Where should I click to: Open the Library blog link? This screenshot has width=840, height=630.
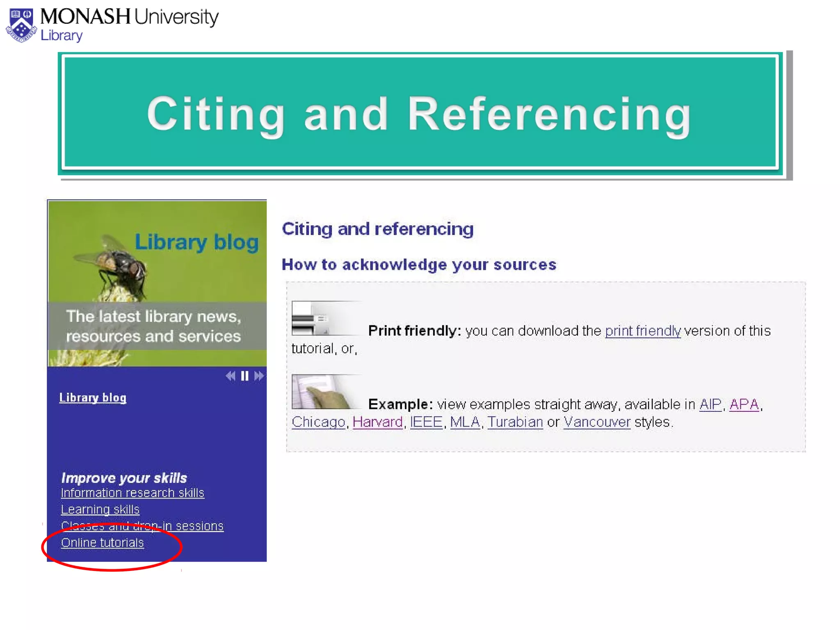pos(93,398)
